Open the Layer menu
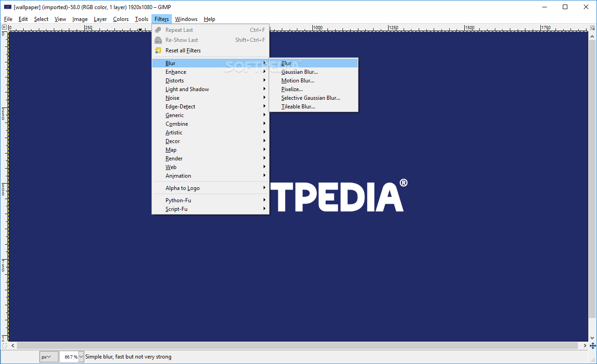 point(100,19)
